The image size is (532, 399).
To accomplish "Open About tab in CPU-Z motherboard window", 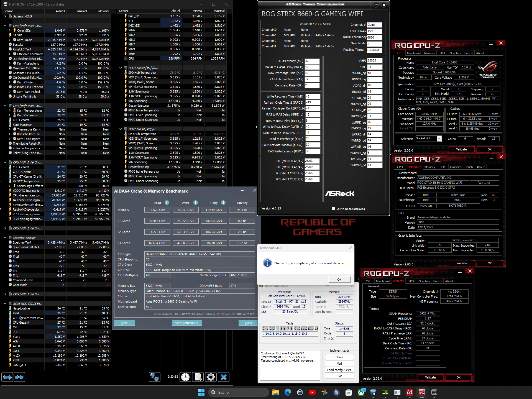I will pos(480,167).
